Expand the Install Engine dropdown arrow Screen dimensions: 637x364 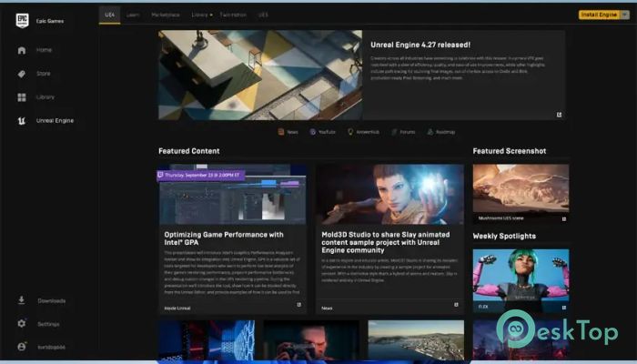click(625, 15)
